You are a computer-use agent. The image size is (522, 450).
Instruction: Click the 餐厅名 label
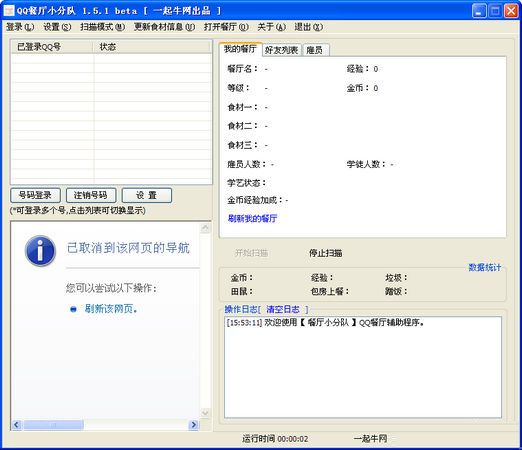point(243,69)
